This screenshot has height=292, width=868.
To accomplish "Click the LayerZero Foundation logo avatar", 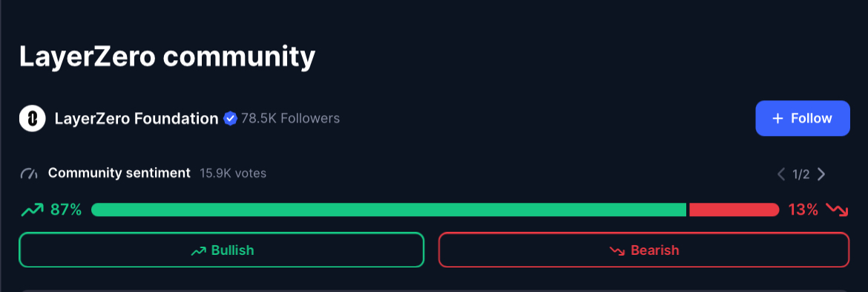I will [x=32, y=118].
